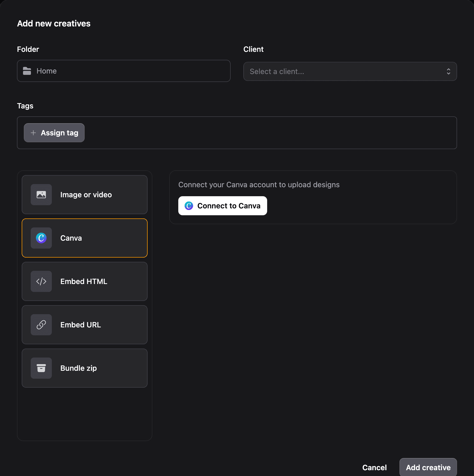This screenshot has height=476, width=474.
Task: Click the archive box icon for Bundle zip
Action: tap(41, 368)
